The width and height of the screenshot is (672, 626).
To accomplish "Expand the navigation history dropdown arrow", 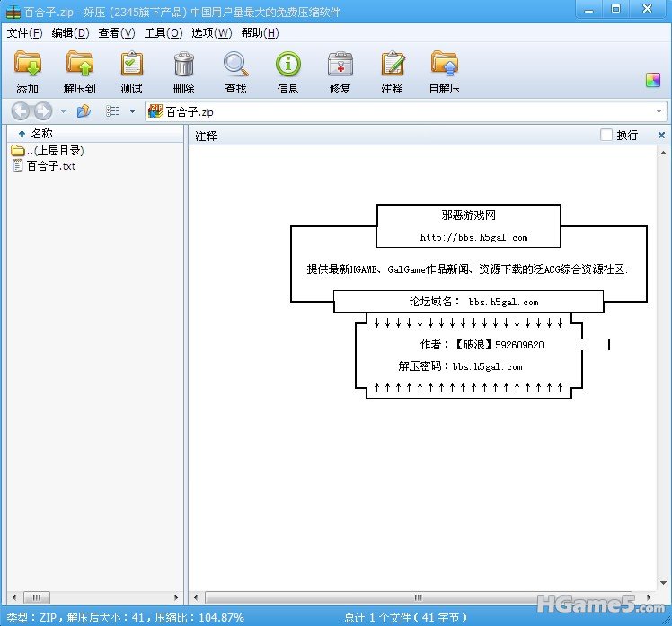I will pos(63,112).
